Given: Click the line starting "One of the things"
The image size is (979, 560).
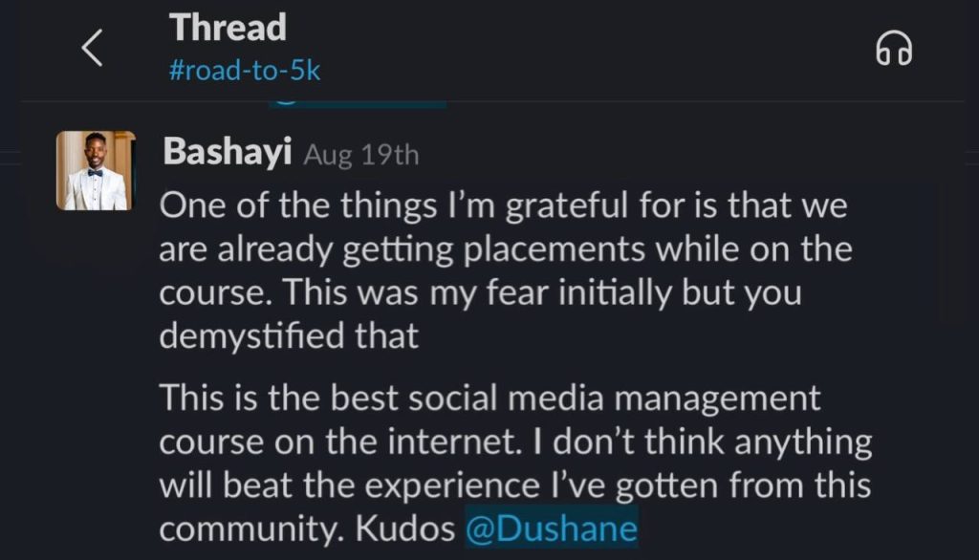Looking at the screenshot, I should point(503,205).
